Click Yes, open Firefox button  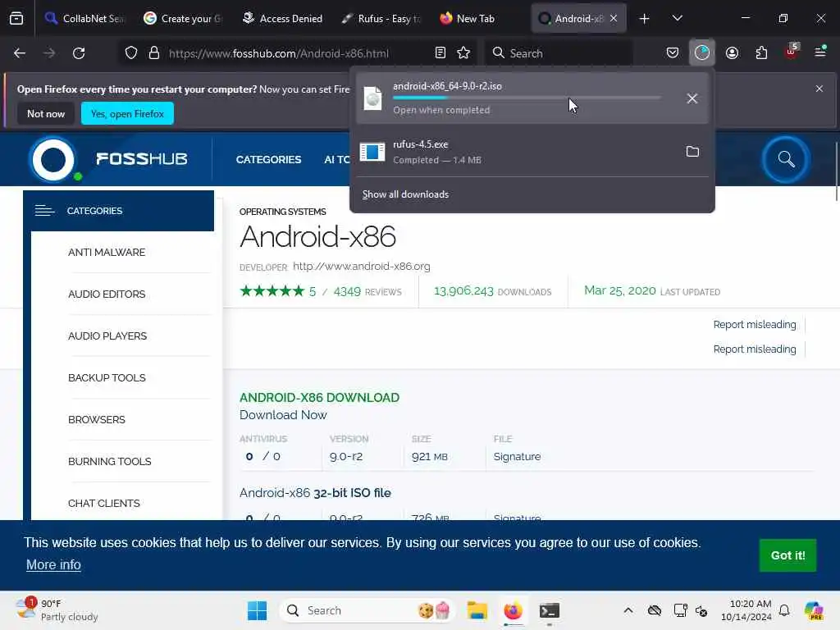[x=127, y=113]
